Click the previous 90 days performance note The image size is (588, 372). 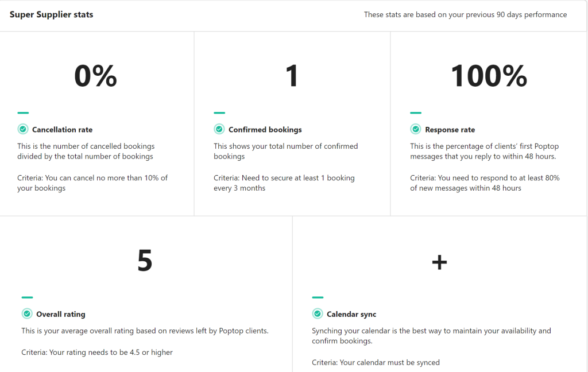[x=465, y=14]
